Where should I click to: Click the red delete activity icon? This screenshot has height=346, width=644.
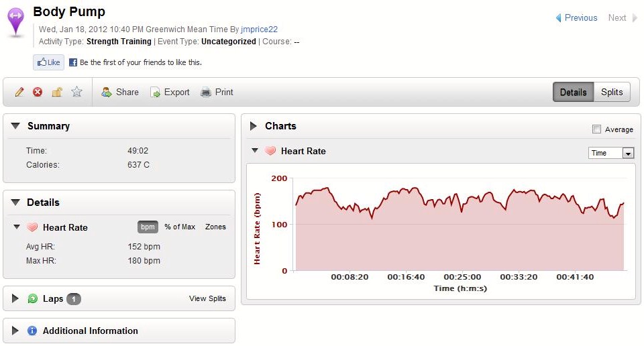[38, 92]
